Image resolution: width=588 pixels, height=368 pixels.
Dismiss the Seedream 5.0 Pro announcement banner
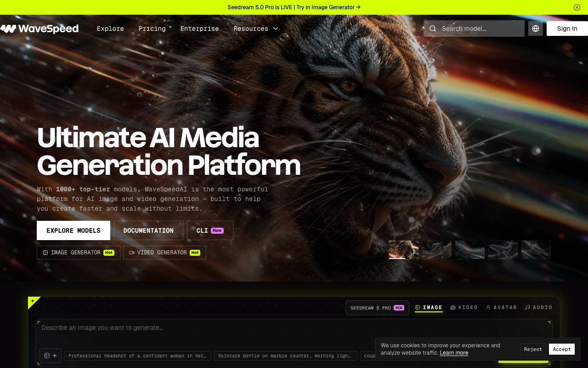577,7
